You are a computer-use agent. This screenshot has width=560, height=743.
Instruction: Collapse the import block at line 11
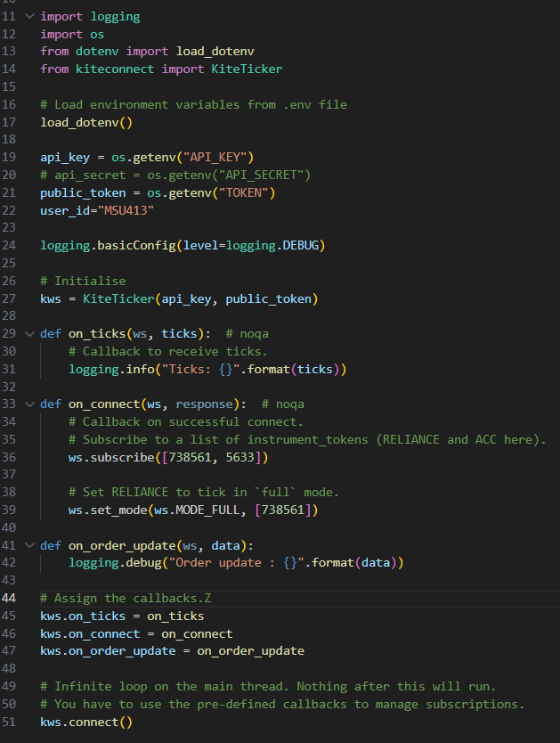click(x=30, y=16)
